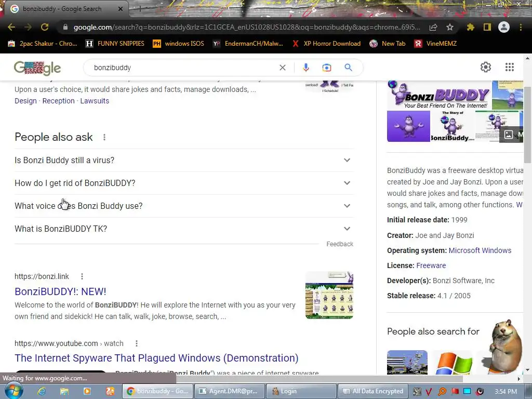Bookmark this page with the star icon
Viewport: 532px width, 399px height.
[x=449, y=27]
